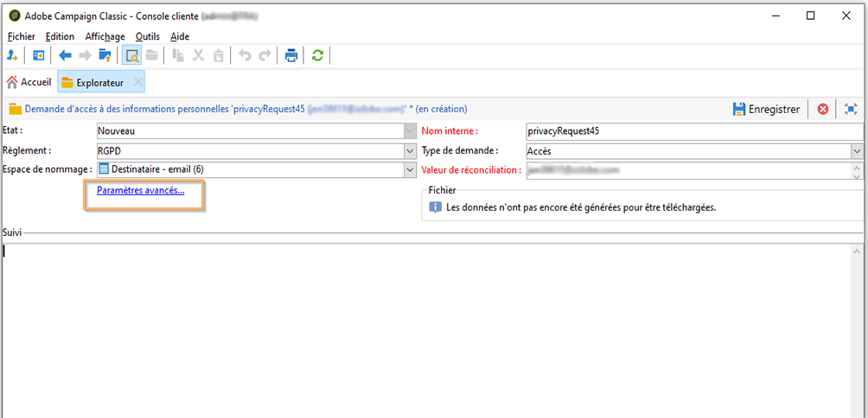This screenshot has height=418, width=868.
Task: Expand the Etat dropdown arrow
Action: [x=410, y=131]
